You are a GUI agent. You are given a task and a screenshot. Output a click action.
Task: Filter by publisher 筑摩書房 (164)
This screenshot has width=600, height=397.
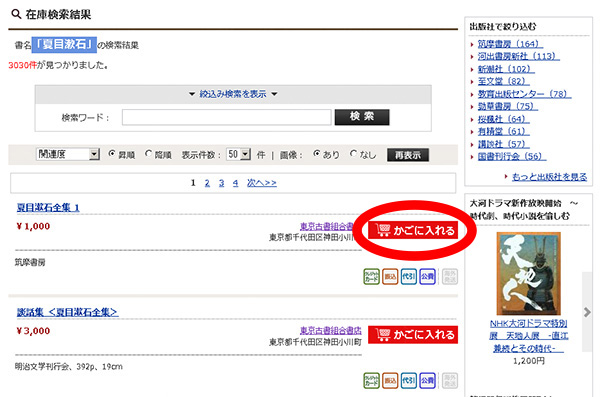510,44
